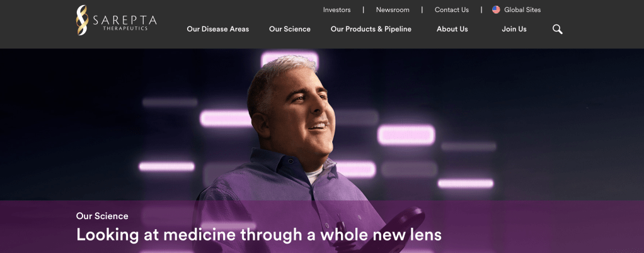Select About Us in the main navigation
Viewport: 644px width, 253px height.
click(452, 29)
